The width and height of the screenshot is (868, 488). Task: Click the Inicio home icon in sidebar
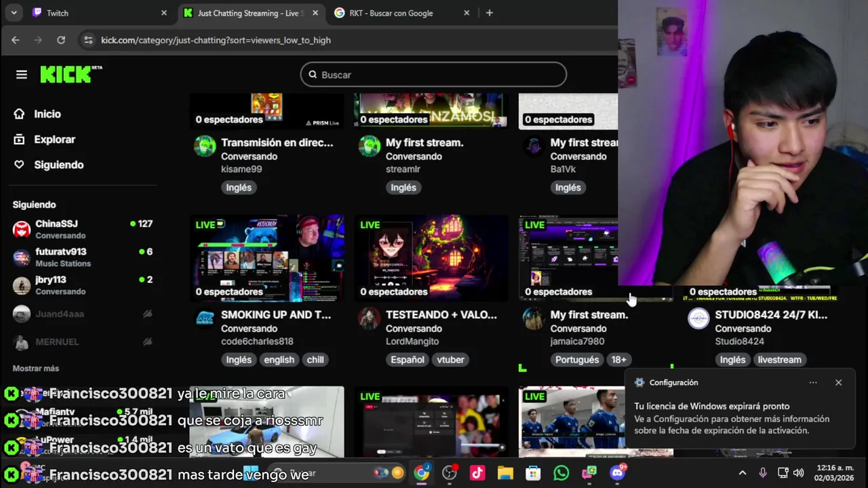[x=19, y=114]
